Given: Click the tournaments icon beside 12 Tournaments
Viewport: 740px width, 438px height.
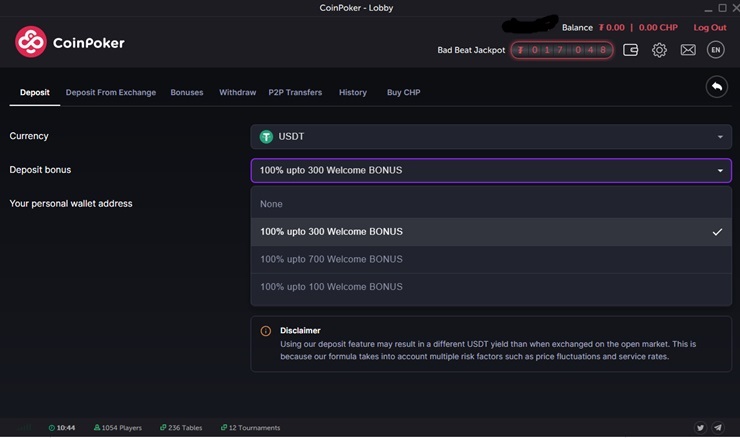Looking at the screenshot, I should coord(224,428).
